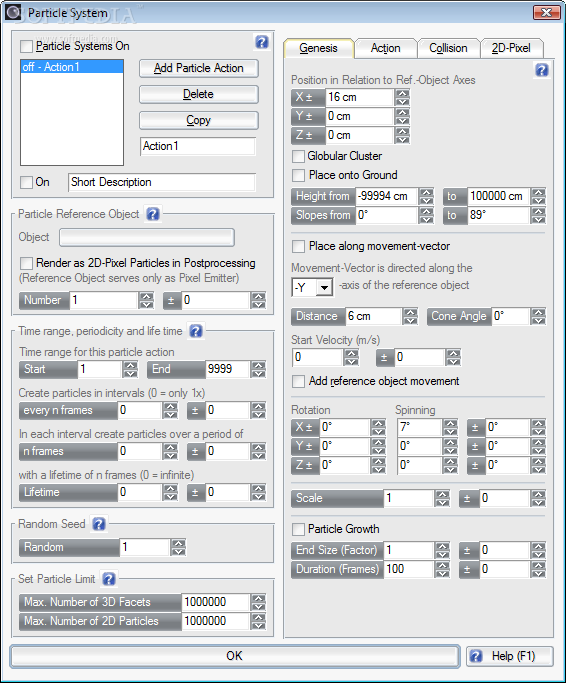Open help icon in Genesis tab panel
The width and height of the screenshot is (566, 683).
coord(542,70)
